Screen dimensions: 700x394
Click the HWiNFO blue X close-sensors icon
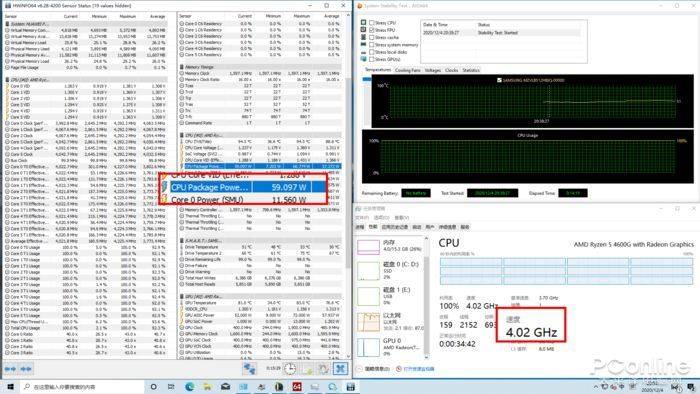point(340,369)
